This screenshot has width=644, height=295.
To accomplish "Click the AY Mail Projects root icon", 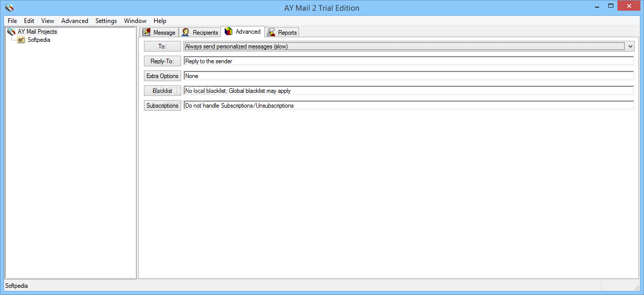I will [x=11, y=32].
